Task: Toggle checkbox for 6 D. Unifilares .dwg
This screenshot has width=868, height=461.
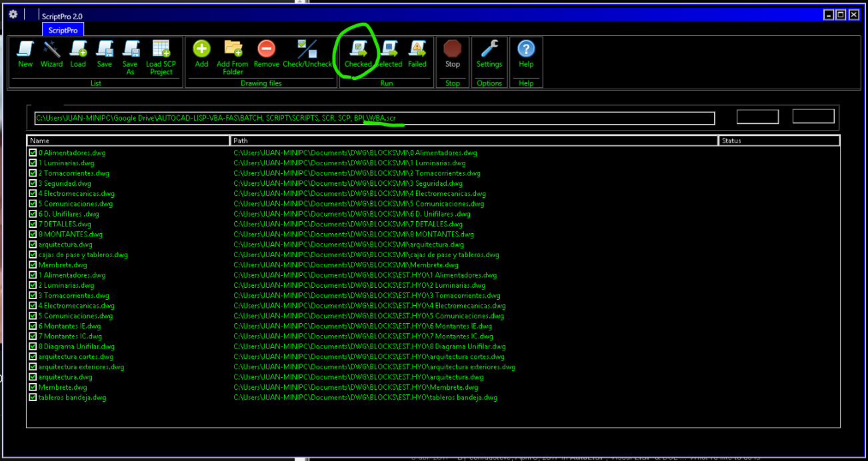Action: coord(33,214)
